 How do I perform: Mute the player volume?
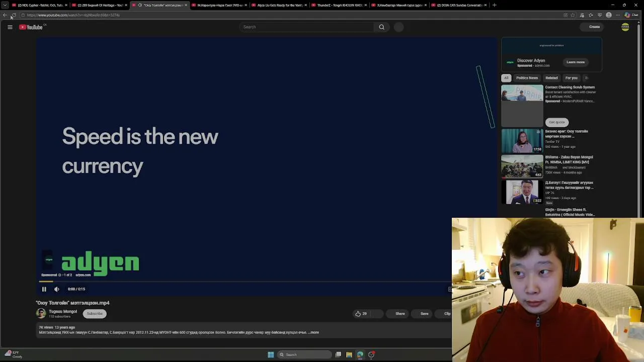[57, 289]
